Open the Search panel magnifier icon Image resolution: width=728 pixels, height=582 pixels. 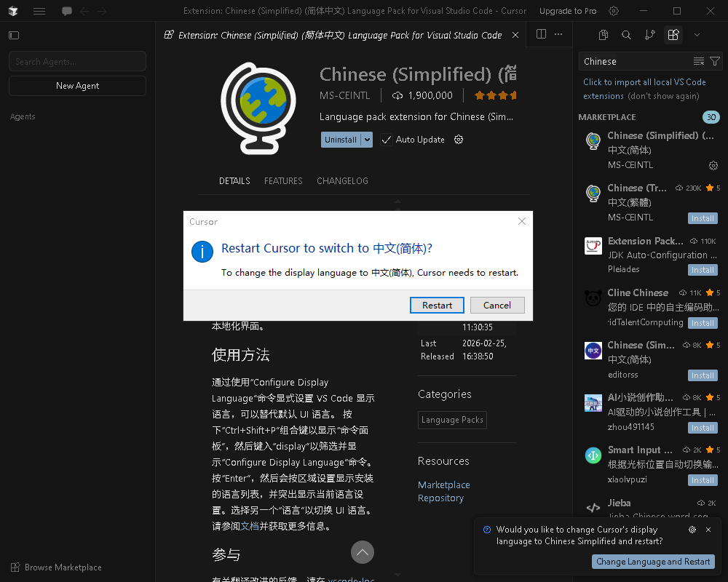click(x=626, y=35)
